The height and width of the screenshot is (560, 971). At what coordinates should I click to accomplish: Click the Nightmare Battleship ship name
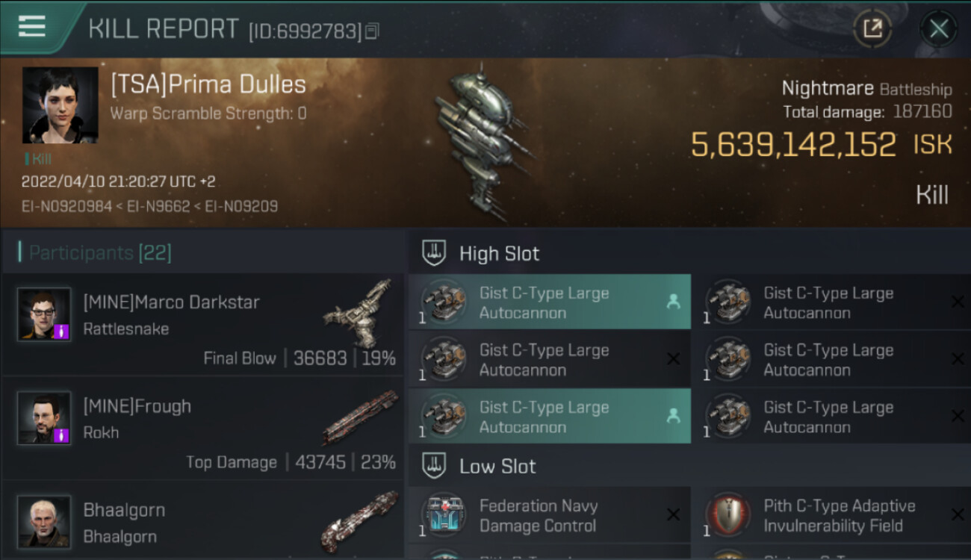tap(866, 89)
